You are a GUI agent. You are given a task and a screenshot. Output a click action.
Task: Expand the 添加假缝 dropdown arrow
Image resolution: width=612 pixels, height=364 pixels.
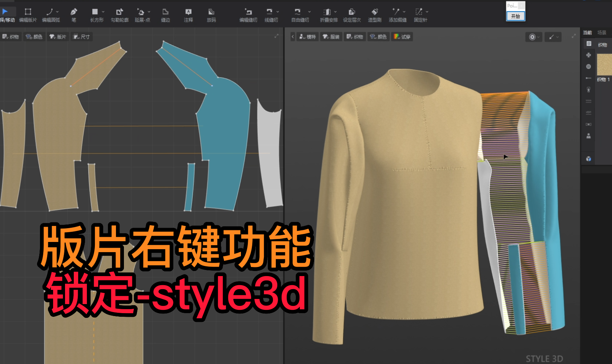tap(404, 12)
